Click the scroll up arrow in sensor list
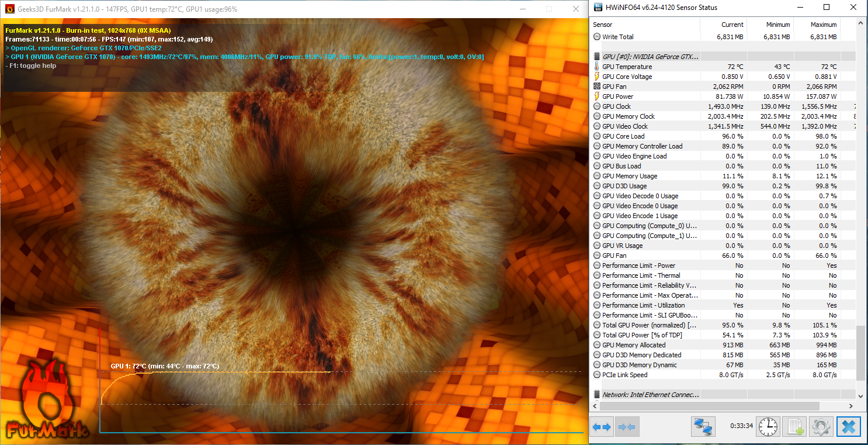 click(860, 23)
